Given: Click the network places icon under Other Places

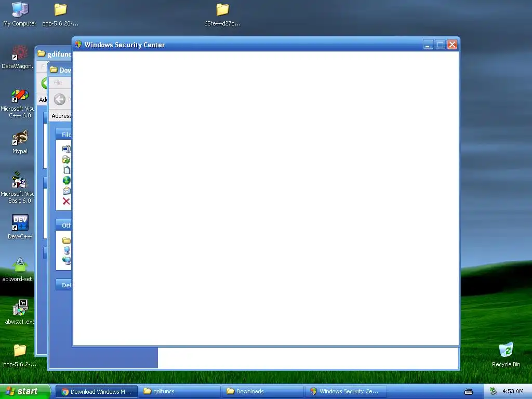Looking at the screenshot, I should pyautogui.click(x=66, y=261).
